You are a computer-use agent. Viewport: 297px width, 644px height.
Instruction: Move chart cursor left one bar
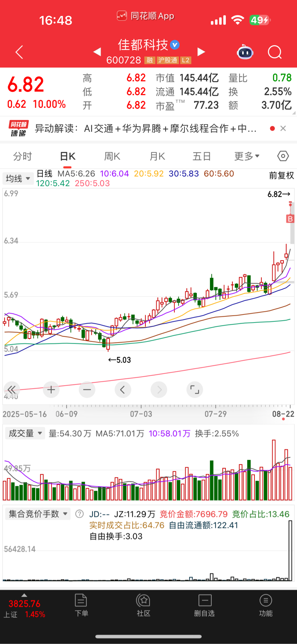123,389
